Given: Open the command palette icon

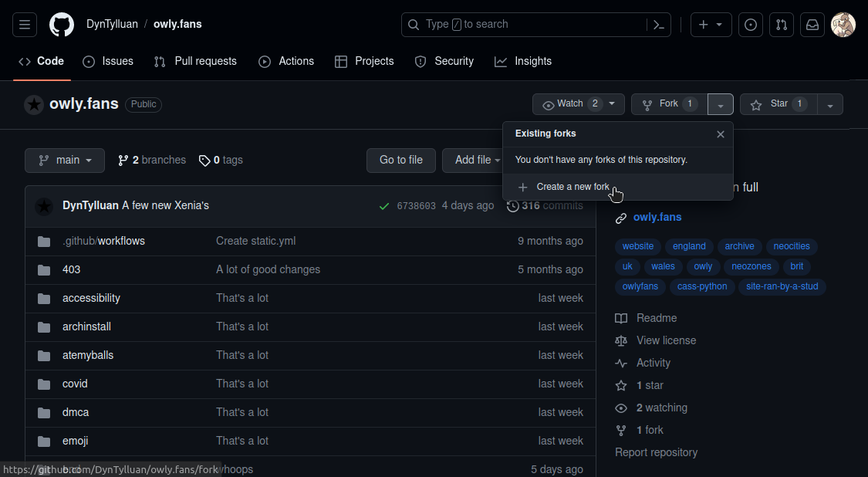Looking at the screenshot, I should pos(658,25).
